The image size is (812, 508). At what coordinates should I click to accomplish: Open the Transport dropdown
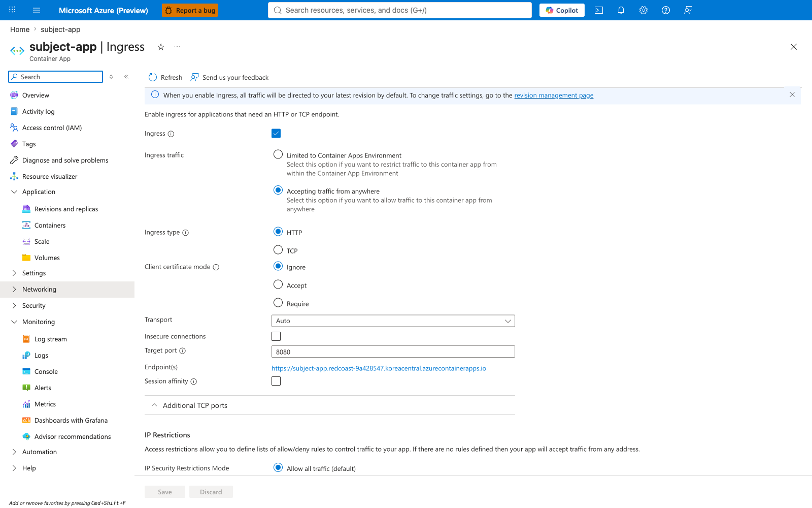(393, 321)
